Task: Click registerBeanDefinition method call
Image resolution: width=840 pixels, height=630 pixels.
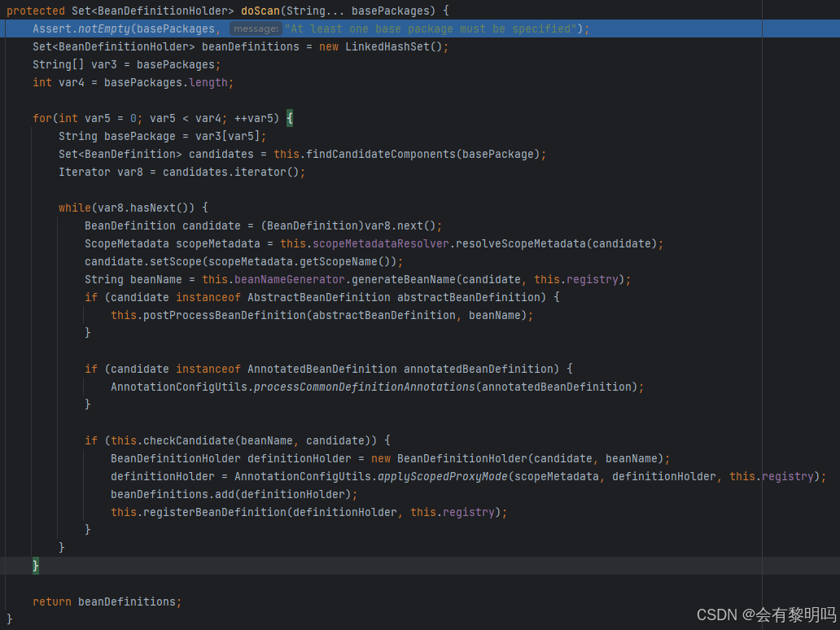Action: point(215,512)
